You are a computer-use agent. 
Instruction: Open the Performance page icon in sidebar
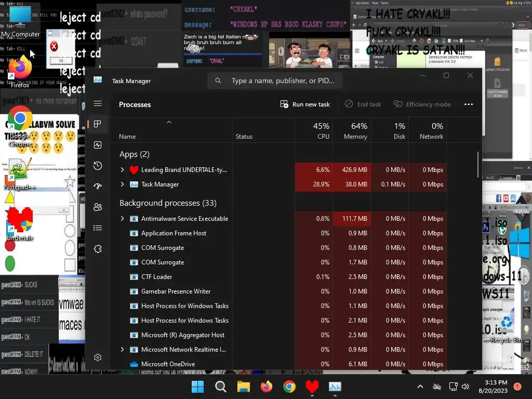(98, 145)
